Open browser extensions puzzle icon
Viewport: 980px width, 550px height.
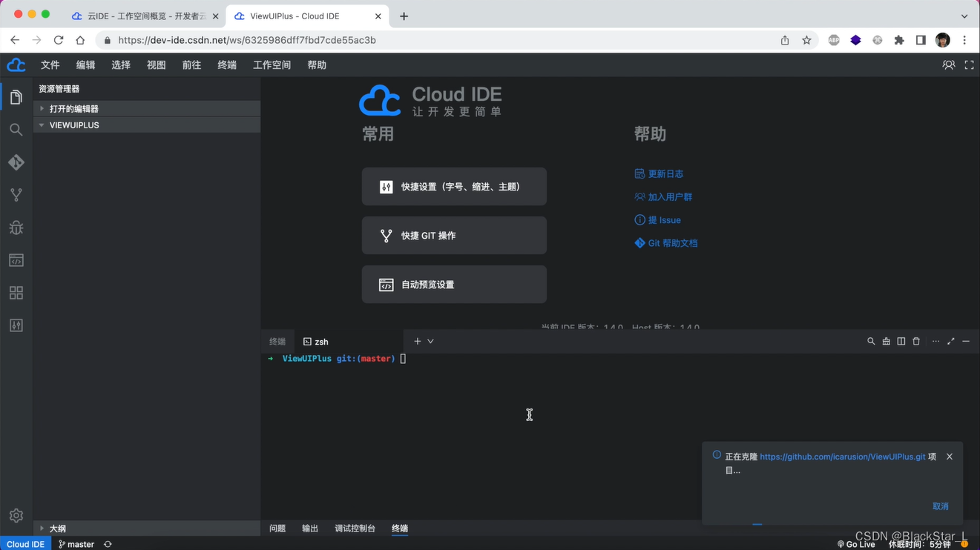[899, 40]
